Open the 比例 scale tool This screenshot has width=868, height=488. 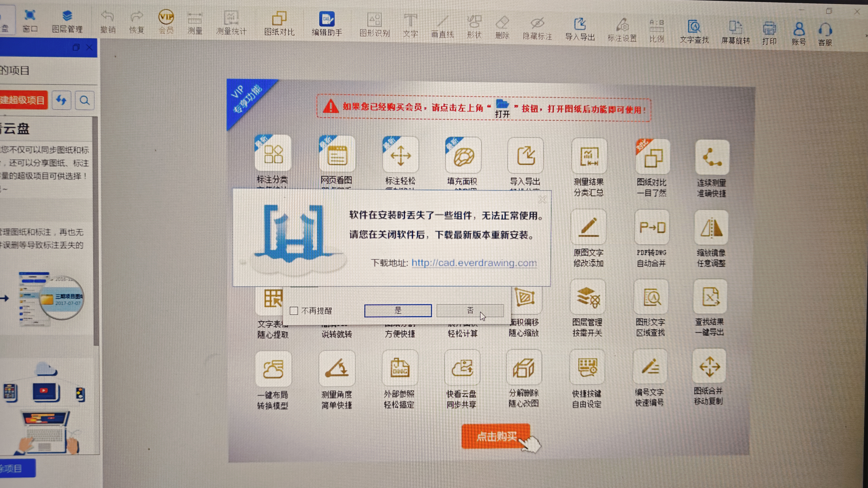656,31
